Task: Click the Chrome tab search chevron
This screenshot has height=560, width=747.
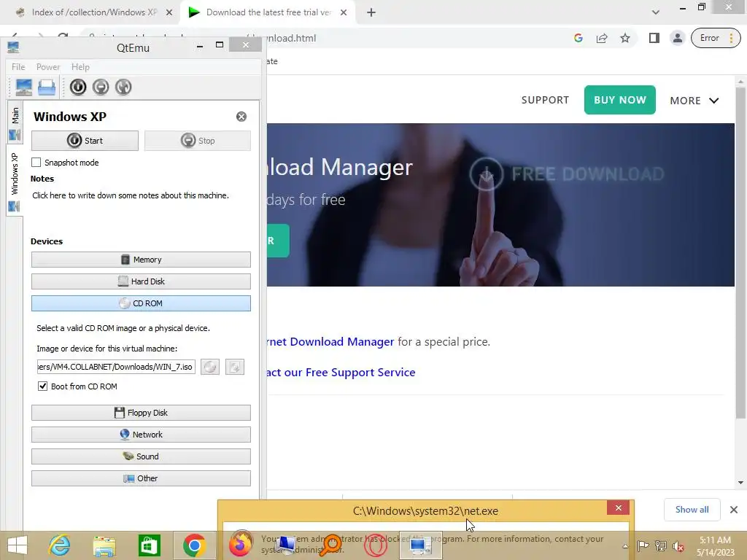Action: [x=656, y=12]
